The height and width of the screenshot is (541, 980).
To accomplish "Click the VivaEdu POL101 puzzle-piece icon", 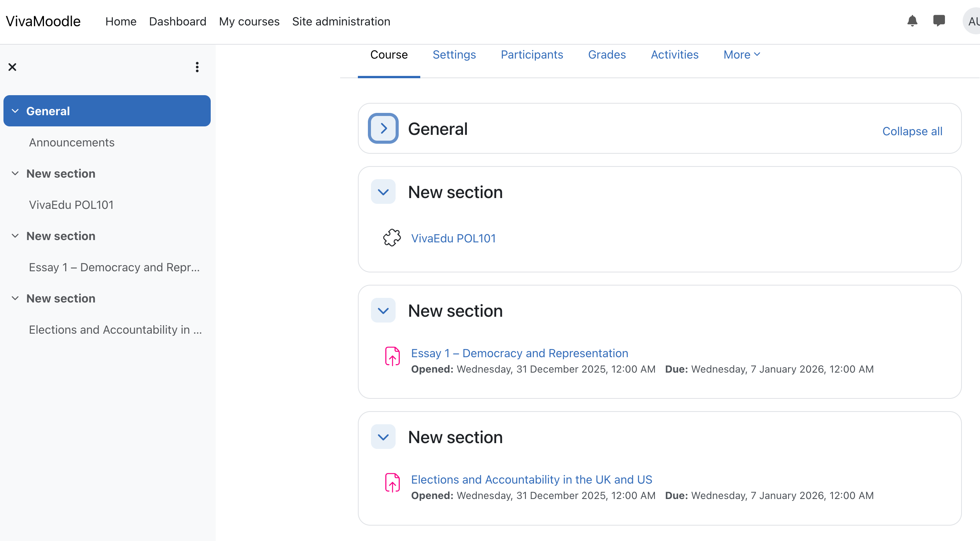I will pos(392,238).
